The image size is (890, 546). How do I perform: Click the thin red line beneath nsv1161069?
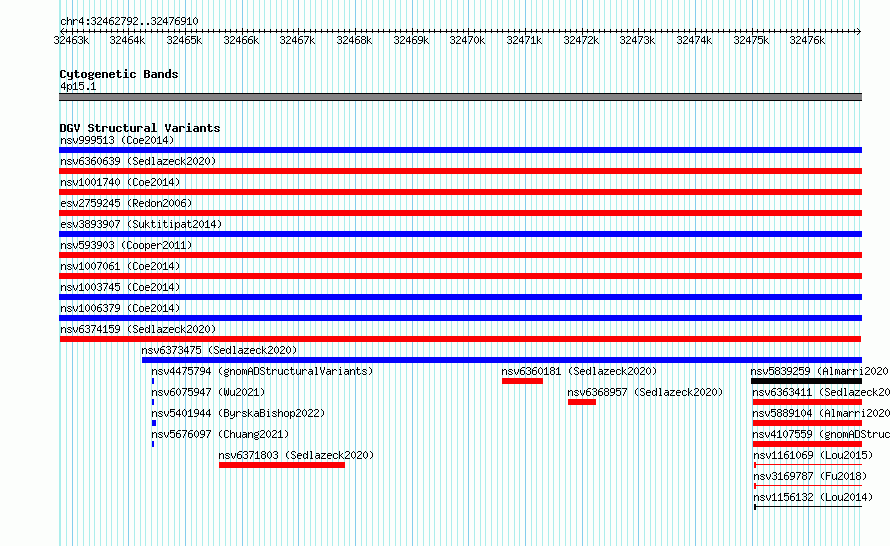coord(808,465)
